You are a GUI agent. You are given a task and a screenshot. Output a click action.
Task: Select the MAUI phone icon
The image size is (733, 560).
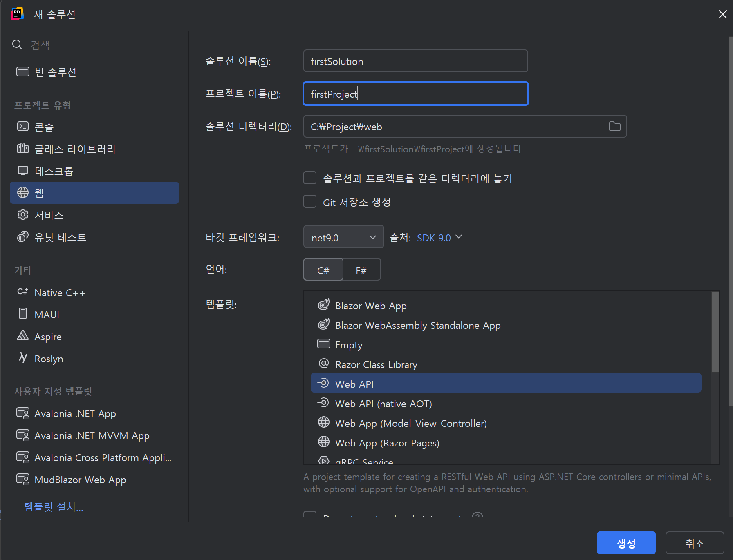(23, 314)
